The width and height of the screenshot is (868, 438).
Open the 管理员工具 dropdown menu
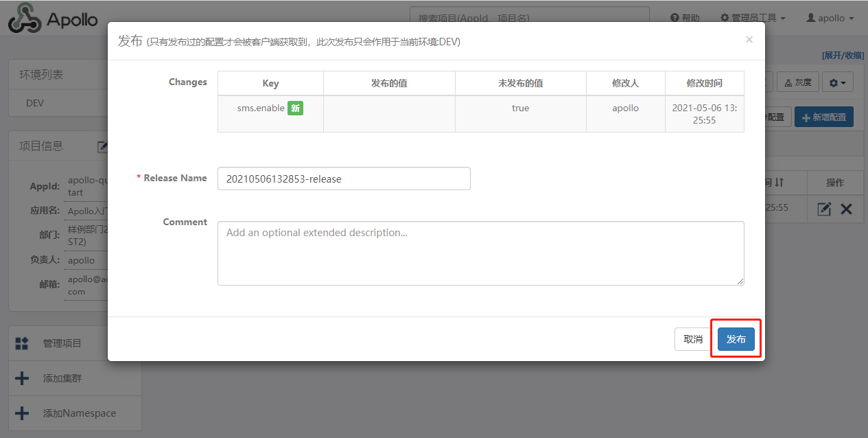click(752, 18)
